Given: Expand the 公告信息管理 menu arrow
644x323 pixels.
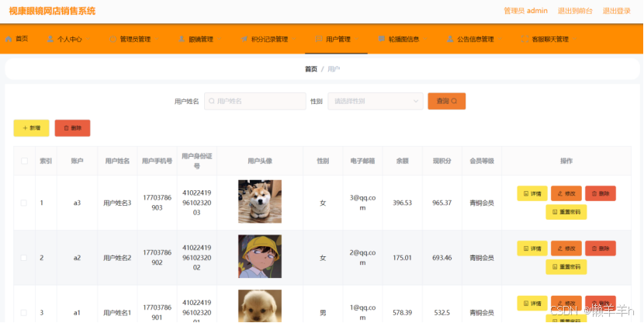Looking at the screenshot, I should tap(499, 39).
